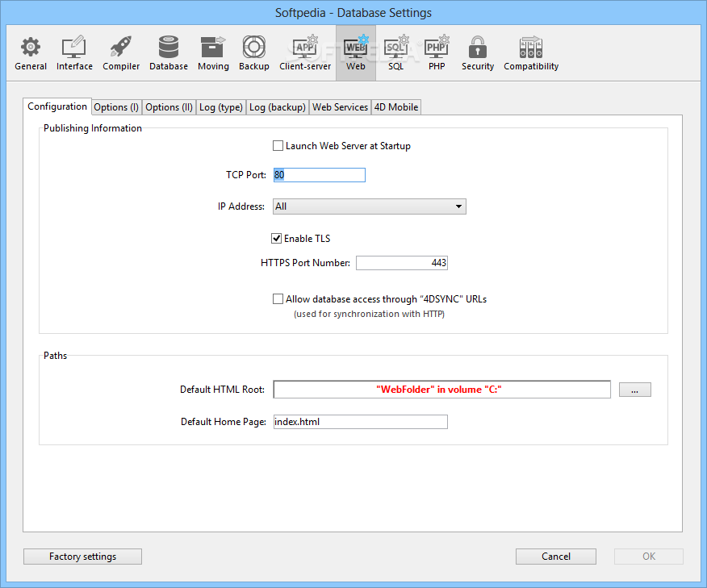Go to the Moving settings page
This screenshot has height=588, width=707.
(x=213, y=53)
